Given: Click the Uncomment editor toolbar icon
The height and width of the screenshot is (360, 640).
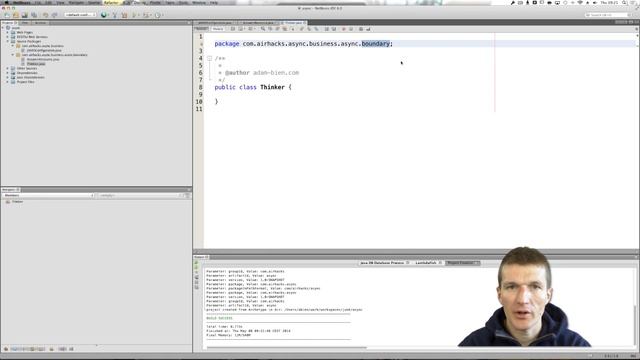Looking at the screenshot, I should click(x=368, y=29).
